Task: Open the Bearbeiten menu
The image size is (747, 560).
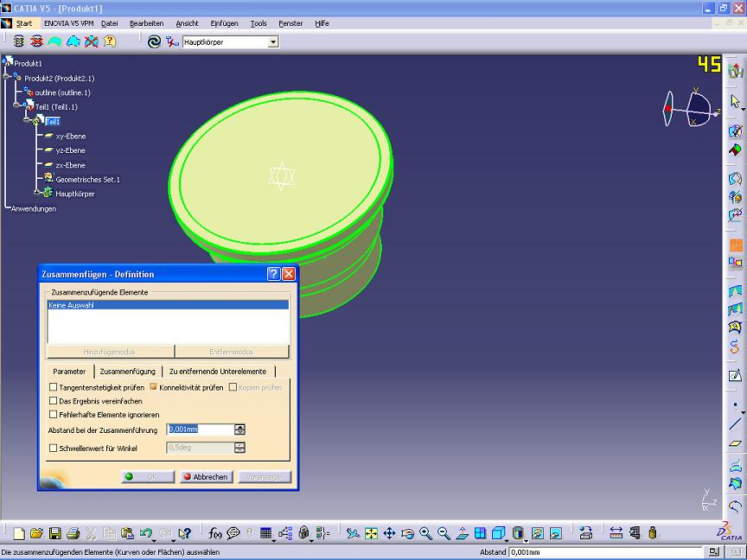Action: [147, 23]
